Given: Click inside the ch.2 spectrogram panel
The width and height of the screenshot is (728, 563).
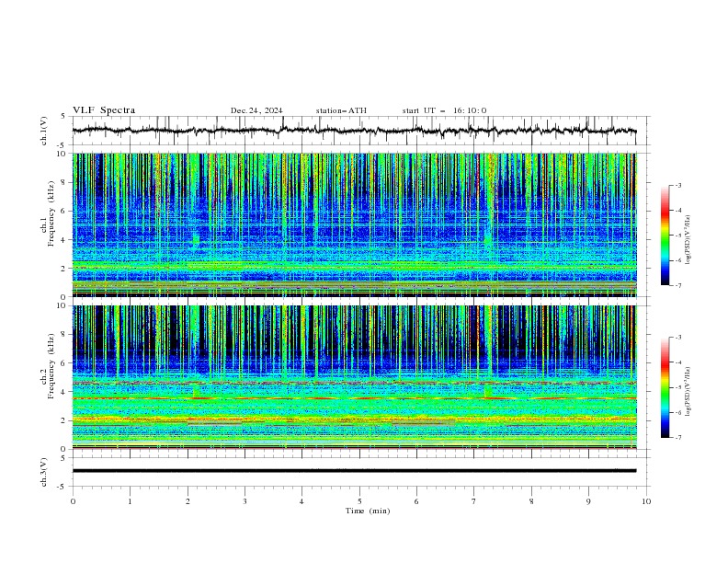Looking at the screenshot, I should point(354,377).
